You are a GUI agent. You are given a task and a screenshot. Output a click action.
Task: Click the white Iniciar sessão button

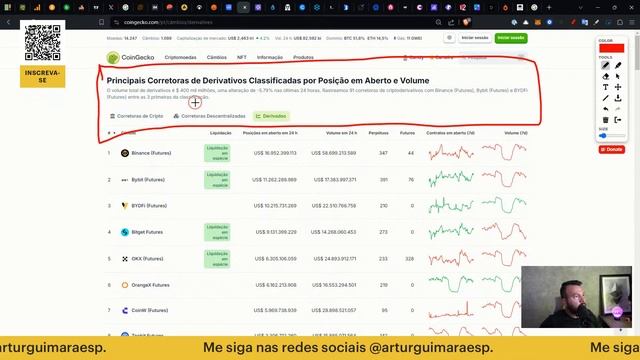pos(475,38)
